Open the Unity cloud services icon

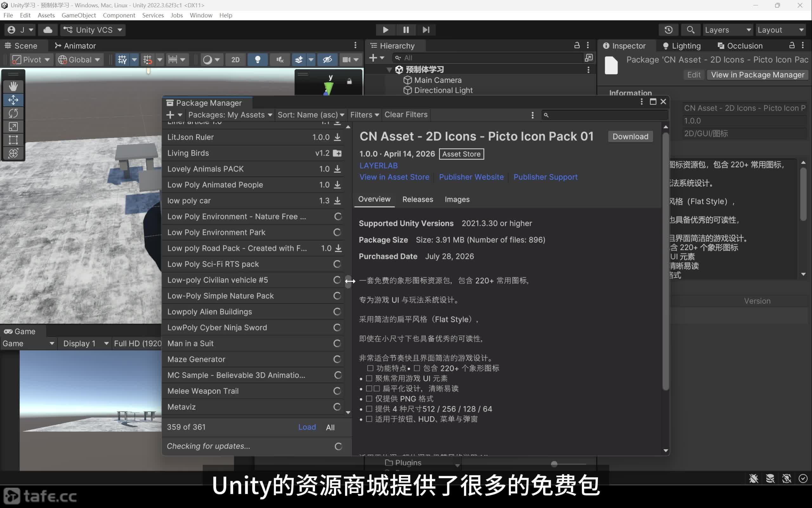pyautogui.click(x=48, y=30)
